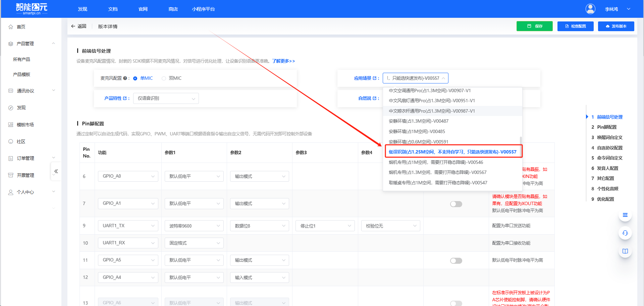Image resolution: width=644 pixels, height=306 pixels.
Task: Open 小程序平台 in top navigation
Action: pyautogui.click(x=203, y=9)
